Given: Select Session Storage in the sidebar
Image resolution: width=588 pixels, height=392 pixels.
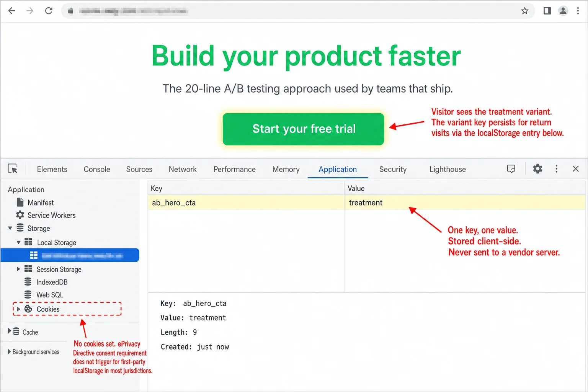Looking at the screenshot, I should tap(59, 269).
